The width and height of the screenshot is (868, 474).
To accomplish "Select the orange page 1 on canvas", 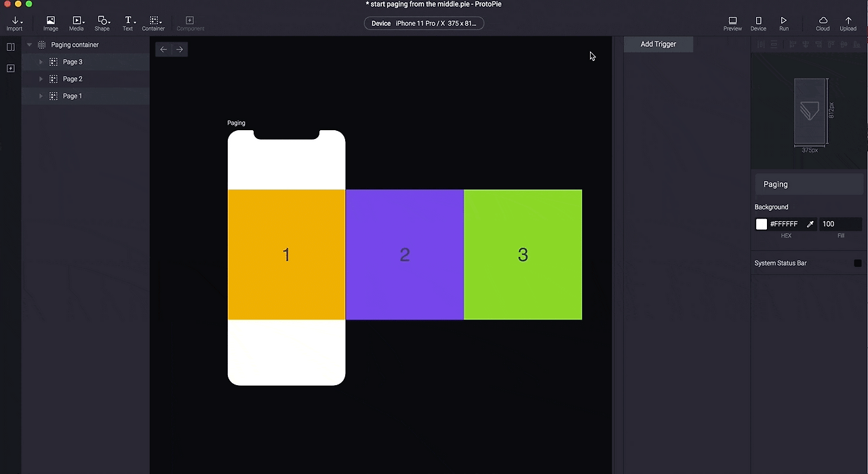I will (x=286, y=254).
